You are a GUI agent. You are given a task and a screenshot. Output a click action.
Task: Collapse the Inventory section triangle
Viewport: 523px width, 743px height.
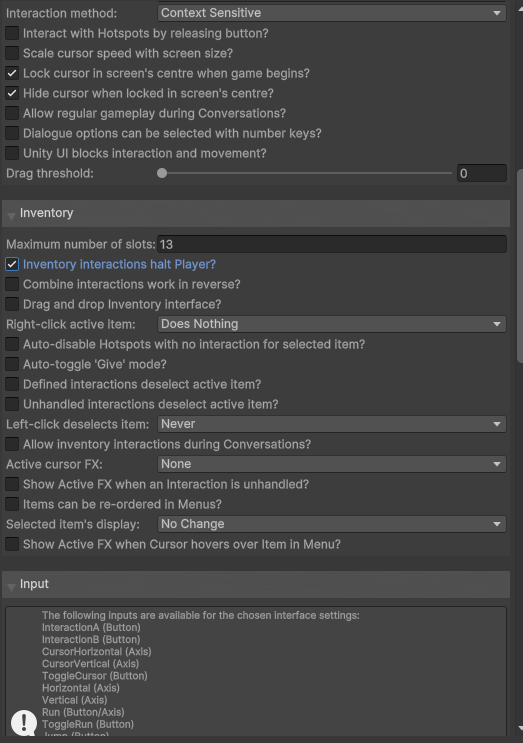click(x=11, y=216)
